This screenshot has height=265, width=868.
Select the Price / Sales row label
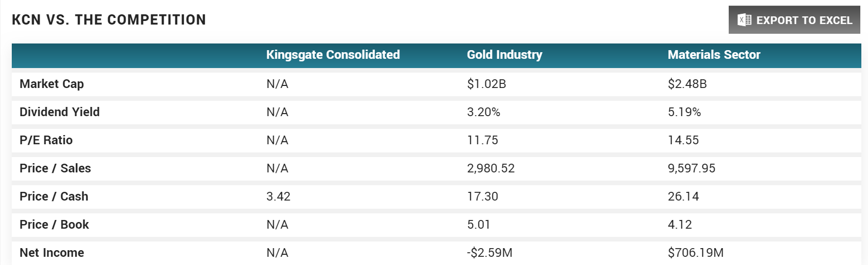[55, 168]
